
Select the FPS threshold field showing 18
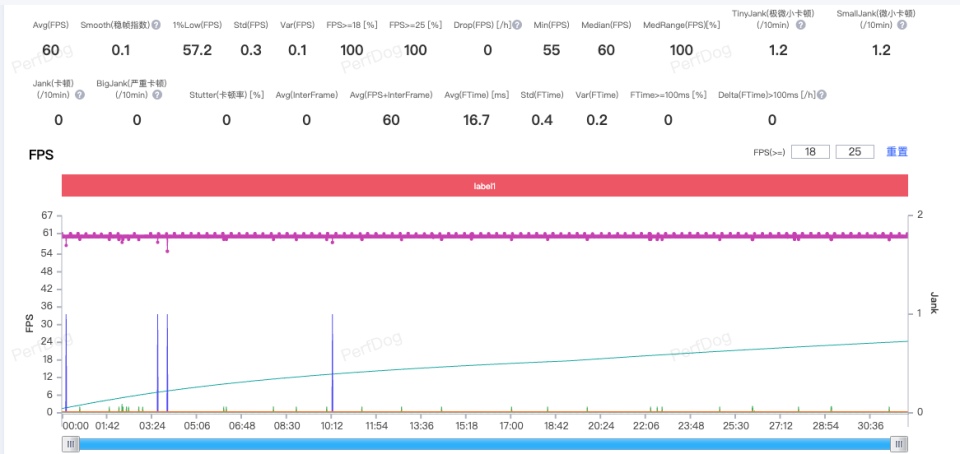tap(810, 152)
